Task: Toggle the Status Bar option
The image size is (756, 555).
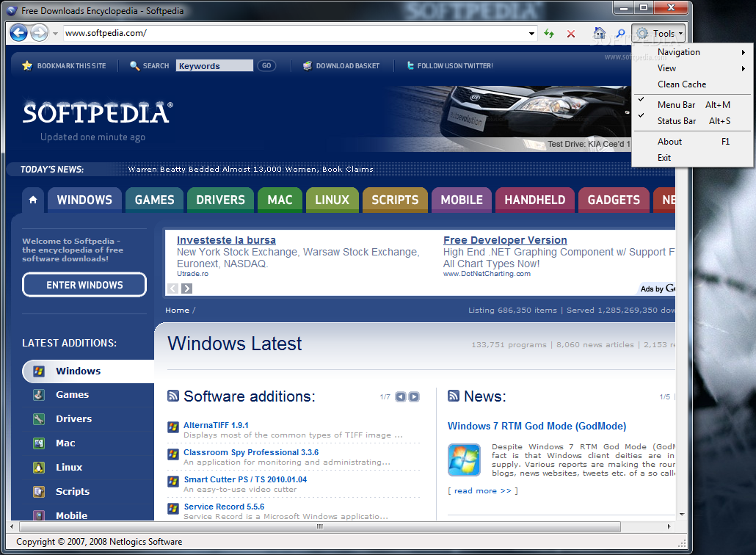Action: (x=692, y=121)
